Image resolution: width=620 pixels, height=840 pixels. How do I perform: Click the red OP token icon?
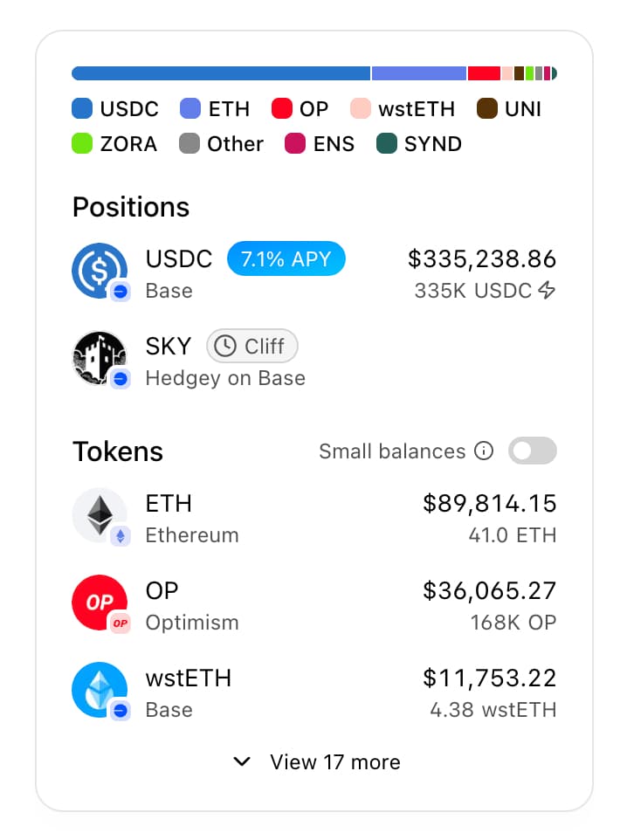pyautogui.click(x=99, y=602)
